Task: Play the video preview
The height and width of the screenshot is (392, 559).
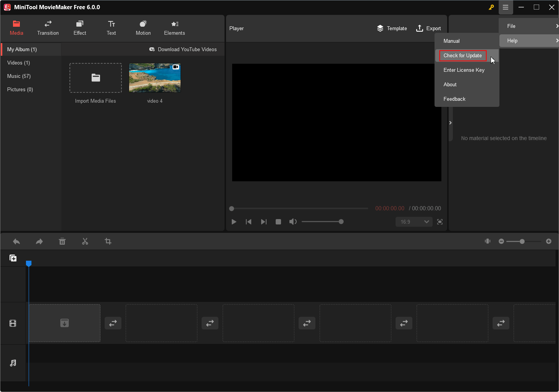Action: tap(234, 222)
